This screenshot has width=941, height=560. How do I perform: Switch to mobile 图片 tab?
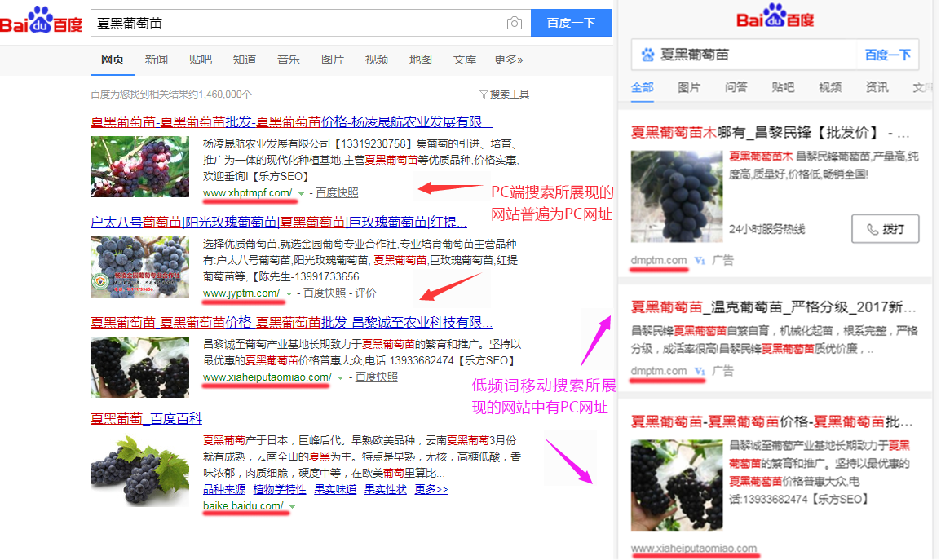coord(689,88)
